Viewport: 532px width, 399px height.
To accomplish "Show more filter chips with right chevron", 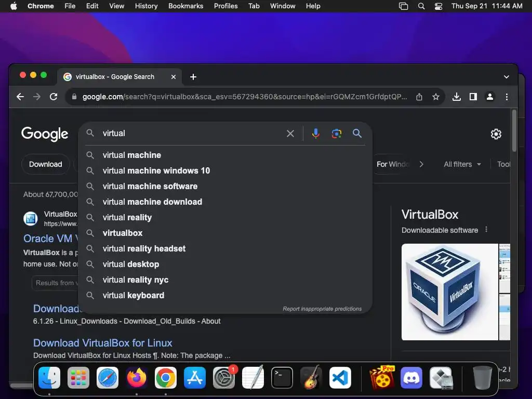I will [x=421, y=164].
